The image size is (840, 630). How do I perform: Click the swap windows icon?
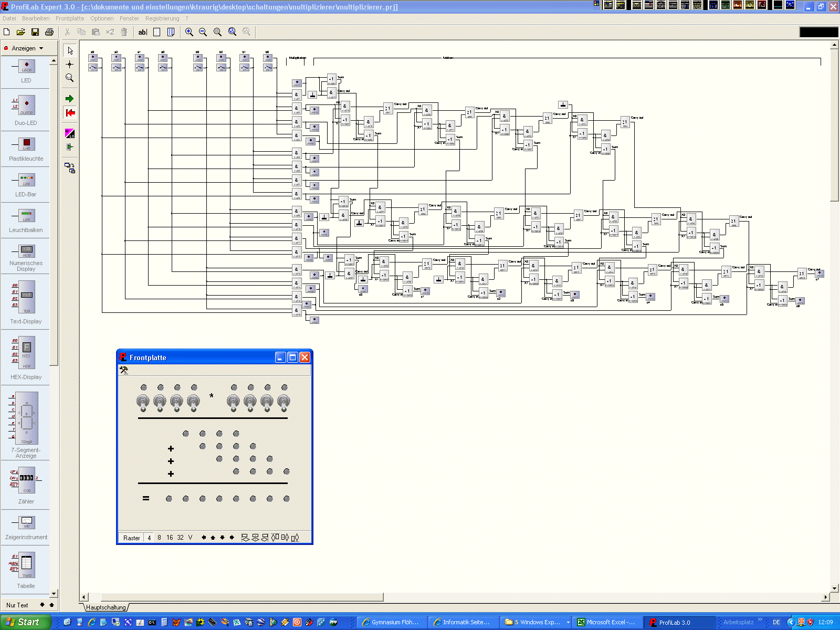(70, 168)
